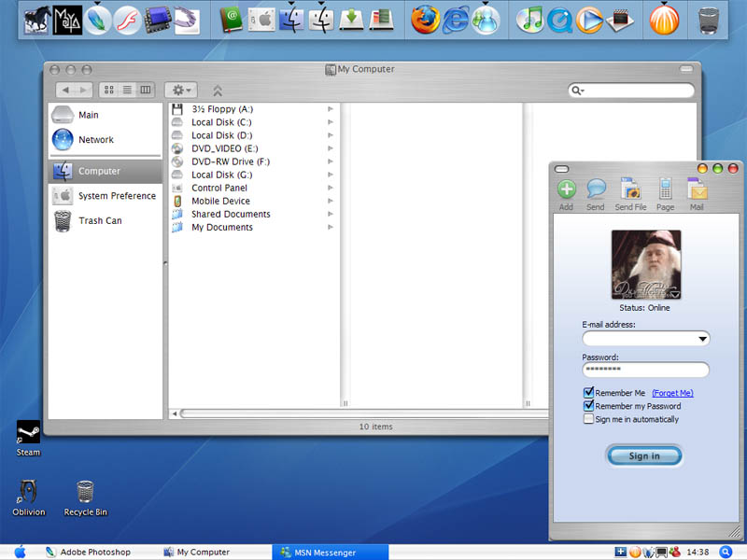Screen dimensions: 747x560
Task: Click the Forward arrow in My Computer
Action: tap(83, 90)
